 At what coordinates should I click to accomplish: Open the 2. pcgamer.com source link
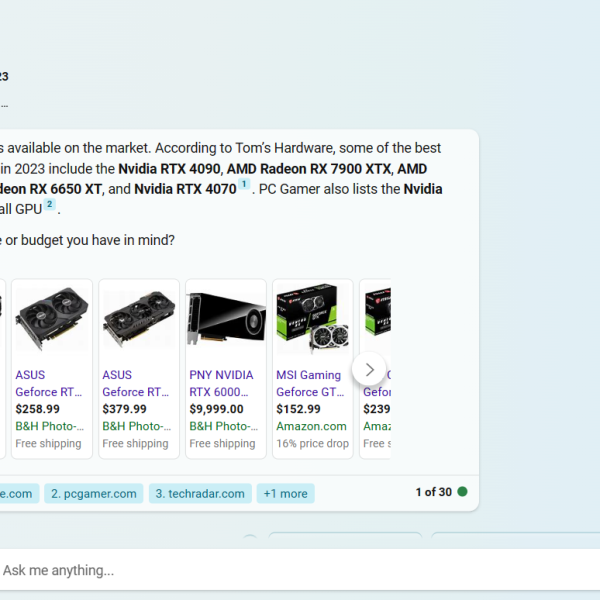(94, 494)
